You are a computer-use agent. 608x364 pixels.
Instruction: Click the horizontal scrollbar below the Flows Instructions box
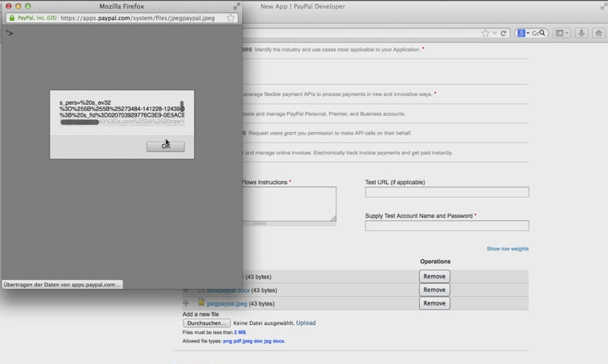coord(289,223)
